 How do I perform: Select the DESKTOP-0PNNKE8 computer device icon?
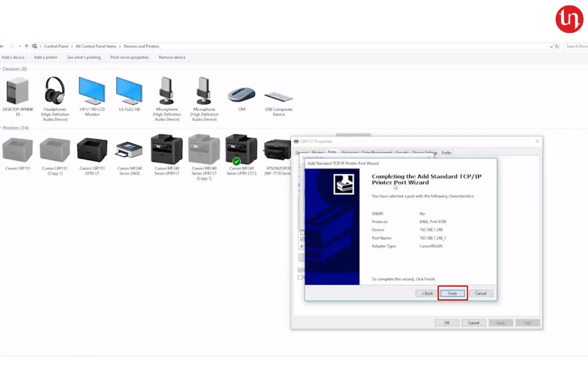(18, 91)
